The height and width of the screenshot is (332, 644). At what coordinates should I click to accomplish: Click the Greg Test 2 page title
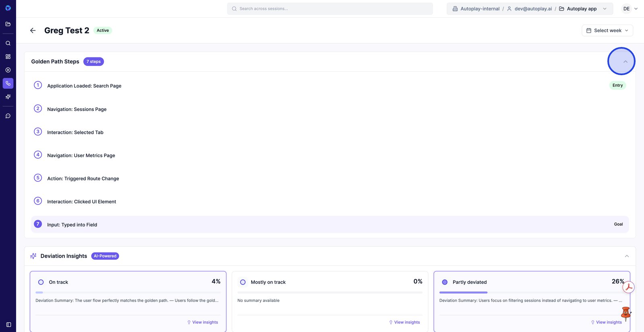67,31
